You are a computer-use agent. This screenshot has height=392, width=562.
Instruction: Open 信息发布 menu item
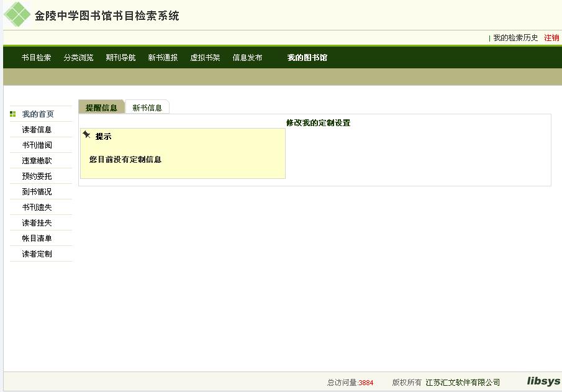(247, 57)
